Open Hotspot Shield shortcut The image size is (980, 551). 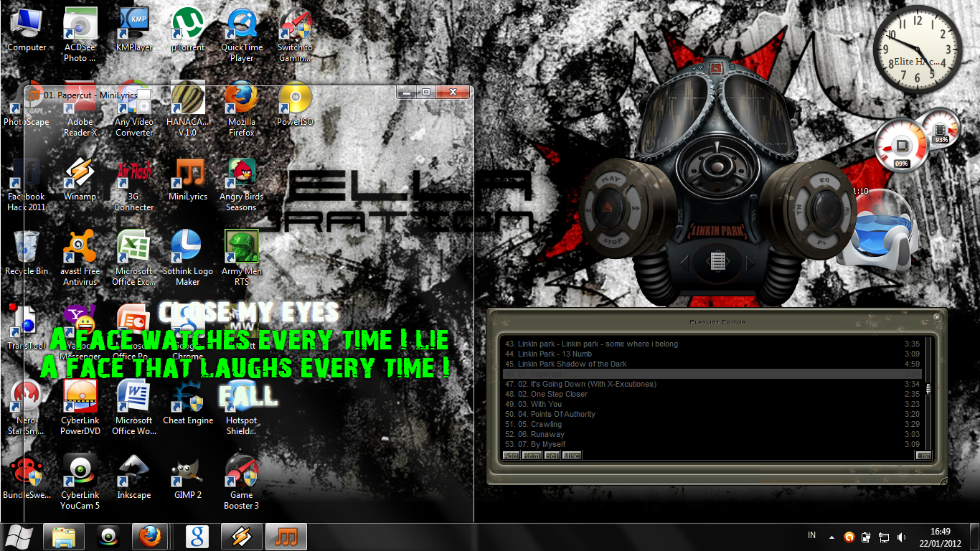242,408
